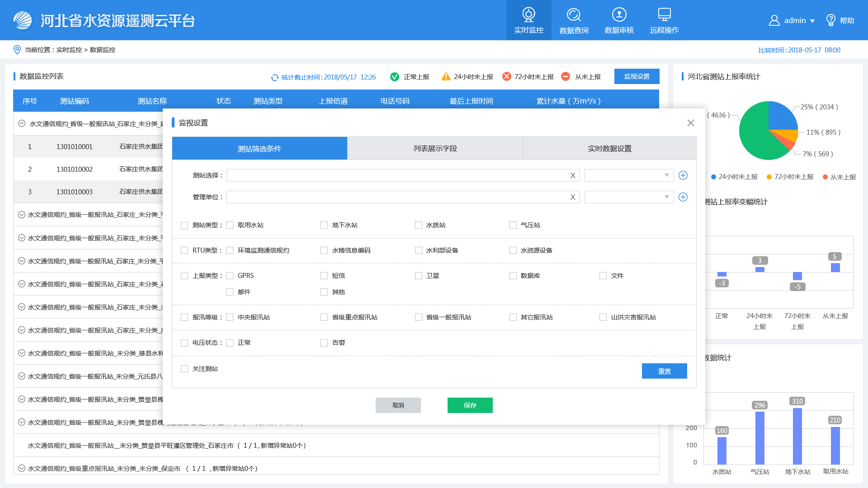This screenshot has height=488, width=868.
Task: Click the 72小时未上报 orange legend dot
Action: coord(769,177)
